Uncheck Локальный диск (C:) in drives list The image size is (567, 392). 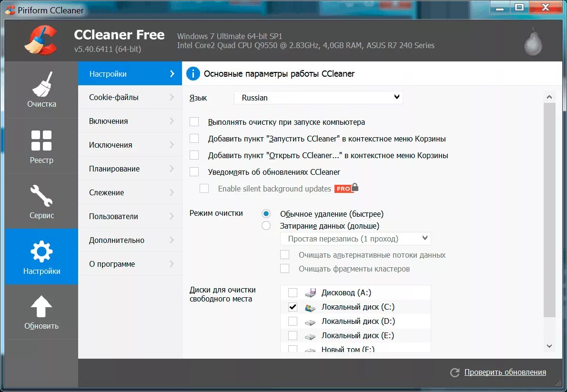pyautogui.click(x=293, y=307)
